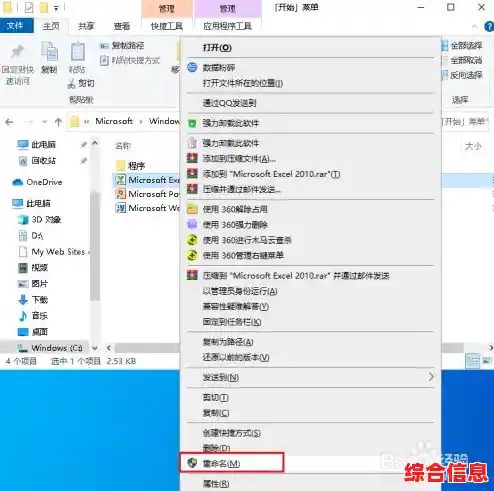
Task: Click the Microsoft breadcrumb in address bar
Action: click(114, 121)
